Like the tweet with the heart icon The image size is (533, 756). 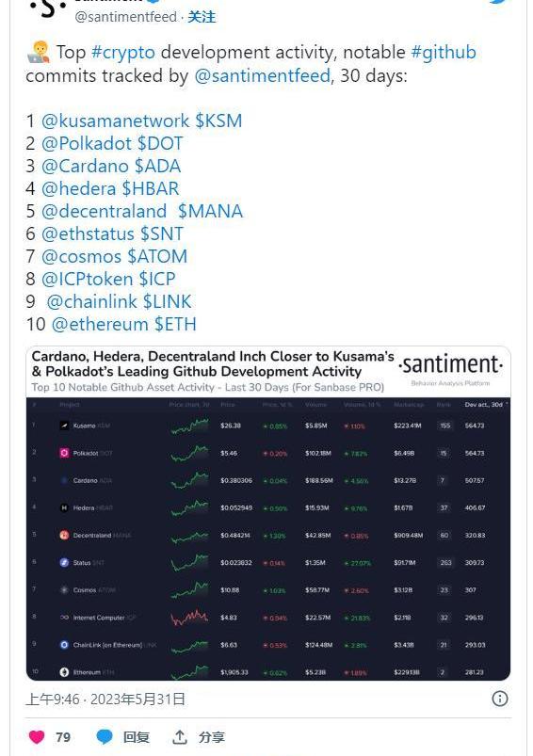[37, 737]
